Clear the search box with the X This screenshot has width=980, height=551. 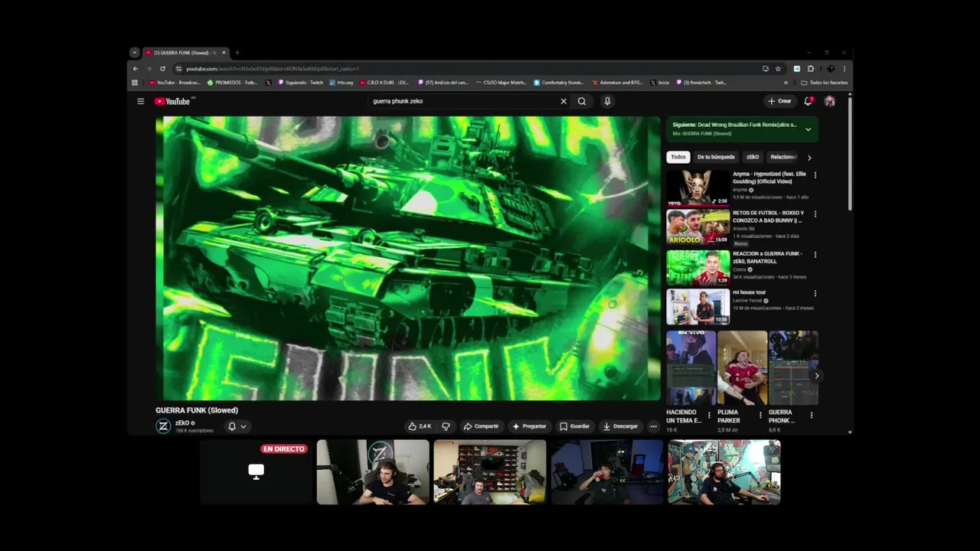point(563,101)
